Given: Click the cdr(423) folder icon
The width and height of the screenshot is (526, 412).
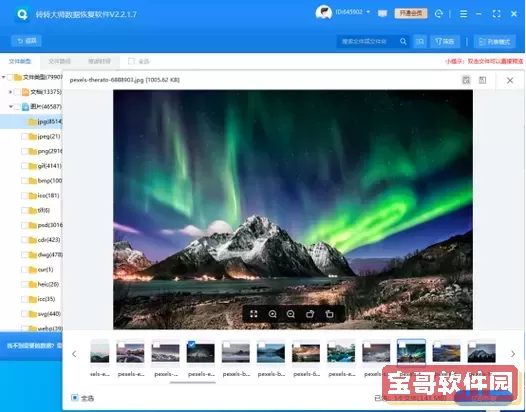Looking at the screenshot, I should 33,240.
